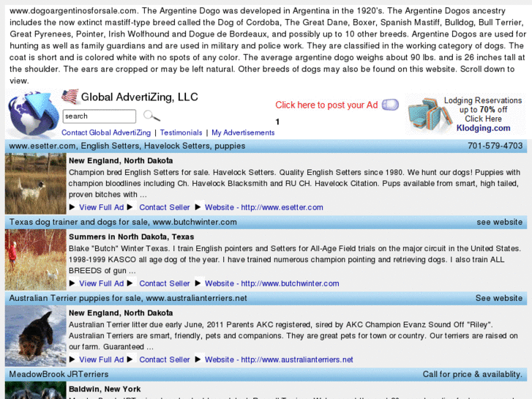Click the blue oval post-ad button icon
This screenshot has width=532, height=399.
(x=390, y=105)
